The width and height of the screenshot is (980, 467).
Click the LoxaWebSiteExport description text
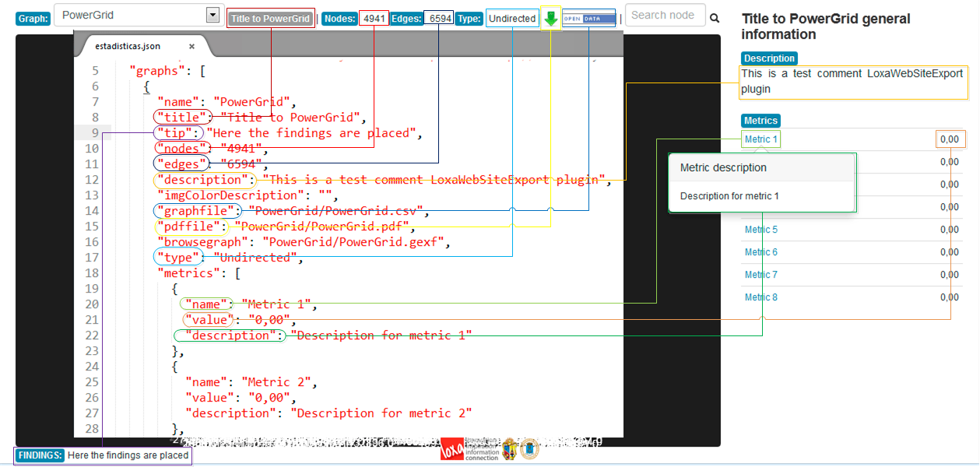tap(852, 81)
